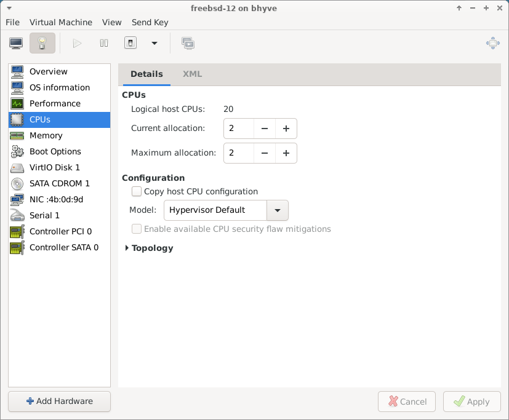
Task: Decrease maximum allocation with minus
Action: tap(265, 153)
